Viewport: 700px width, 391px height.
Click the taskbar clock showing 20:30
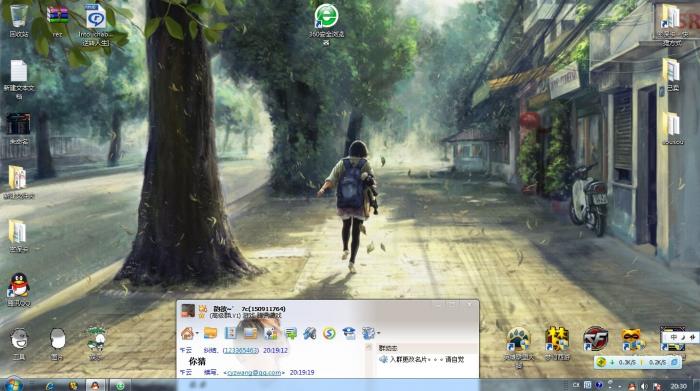[x=679, y=386]
